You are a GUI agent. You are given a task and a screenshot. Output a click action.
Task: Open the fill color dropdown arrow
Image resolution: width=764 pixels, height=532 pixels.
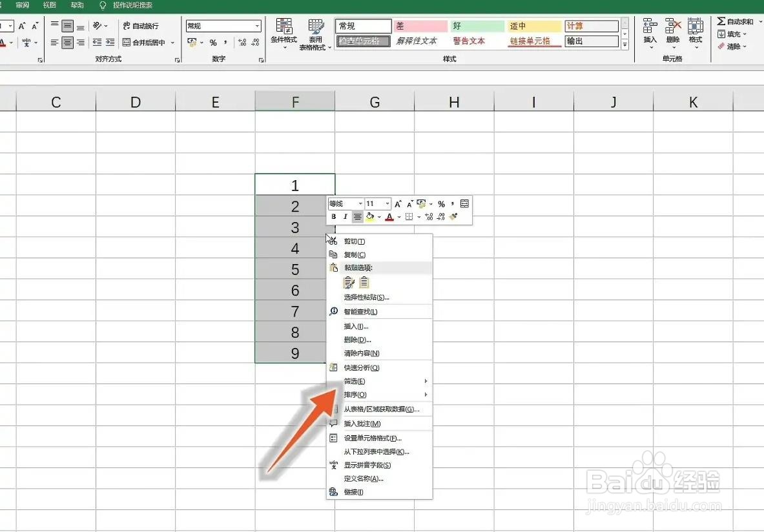tap(379, 217)
